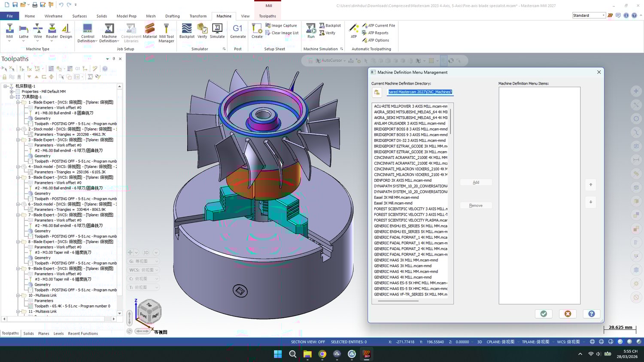Toggle the lock icon in Toolpaths toolbar
Viewport: 644px width, 362px height.
pos(5,77)
